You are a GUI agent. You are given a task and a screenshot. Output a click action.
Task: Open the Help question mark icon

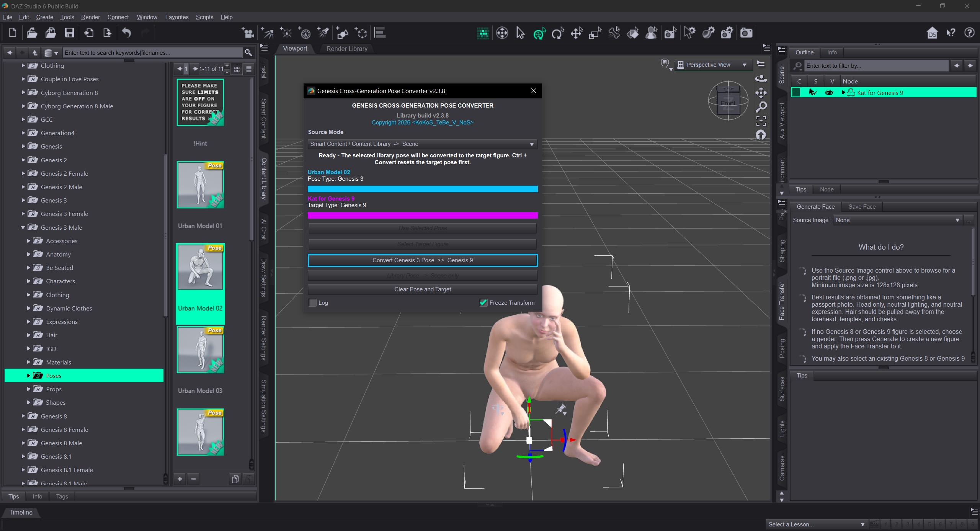pos(970,33)
